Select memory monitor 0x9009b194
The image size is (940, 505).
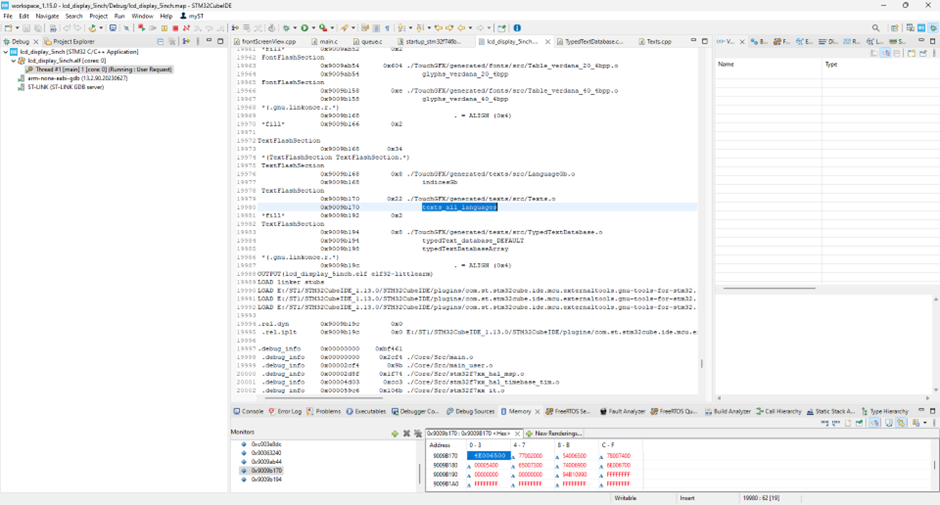(267, 479)
